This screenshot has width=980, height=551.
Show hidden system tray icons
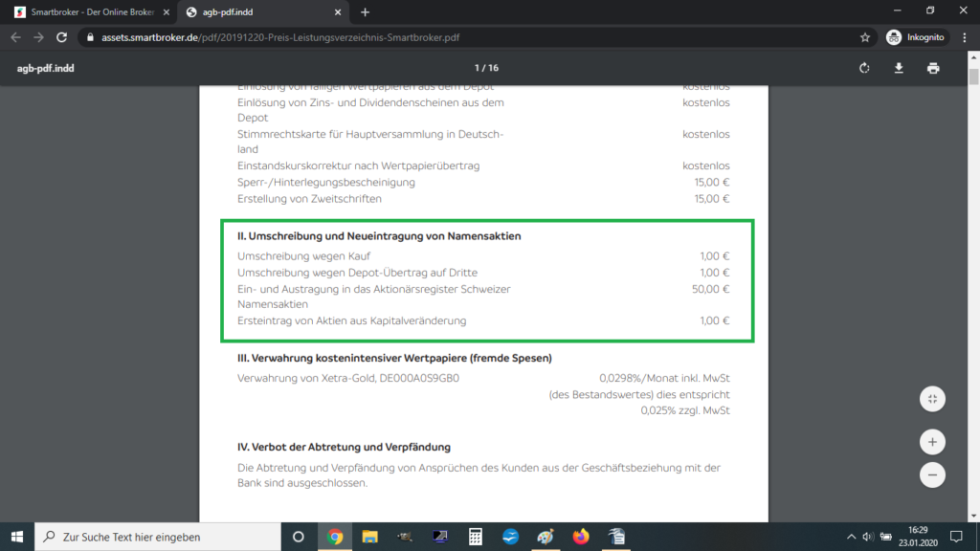click(851, 537)
